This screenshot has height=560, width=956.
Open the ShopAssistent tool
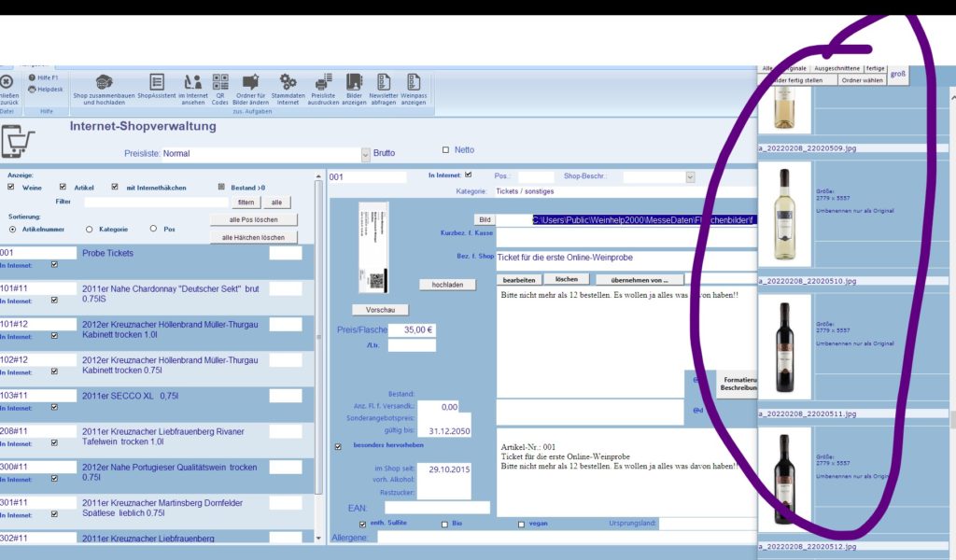[157, 83]
